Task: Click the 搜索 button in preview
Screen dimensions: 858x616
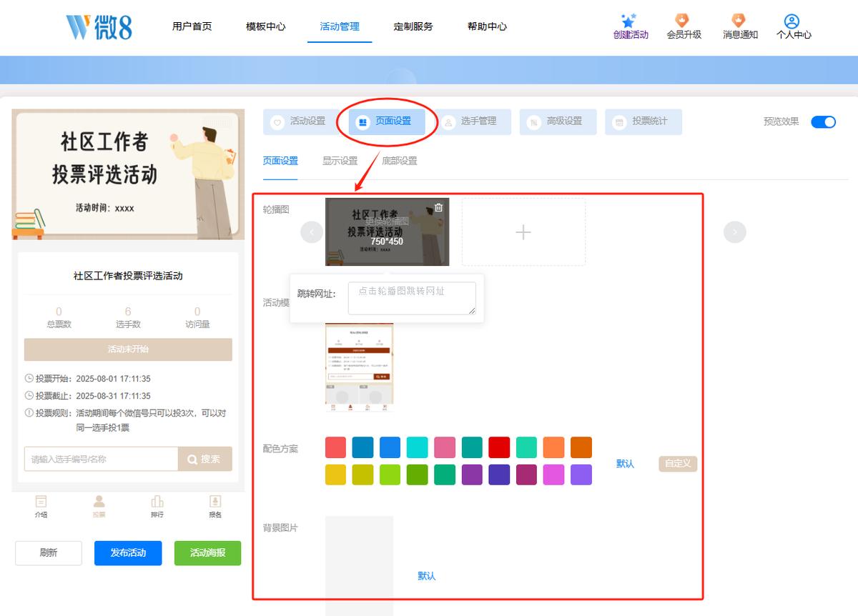Action: click(205, 459)
